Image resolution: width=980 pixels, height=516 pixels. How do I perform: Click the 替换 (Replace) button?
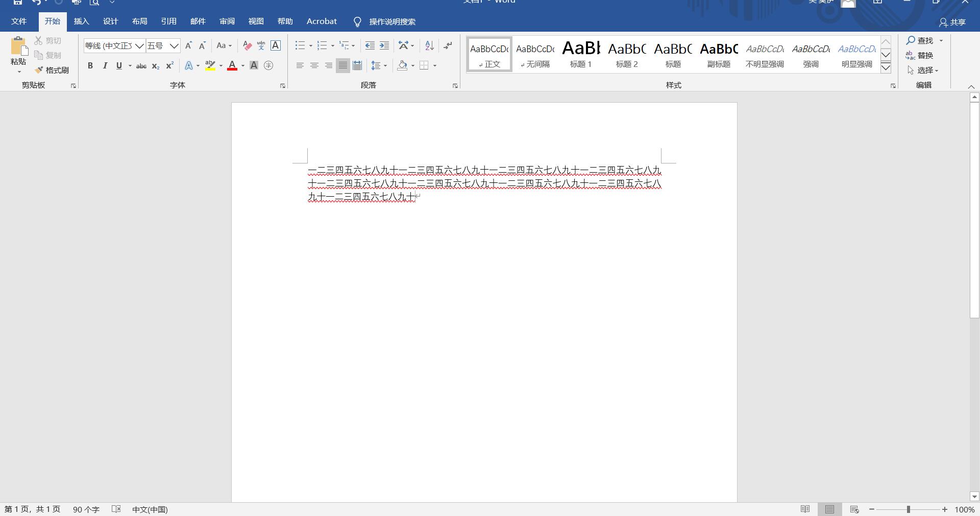pos(920,55)
